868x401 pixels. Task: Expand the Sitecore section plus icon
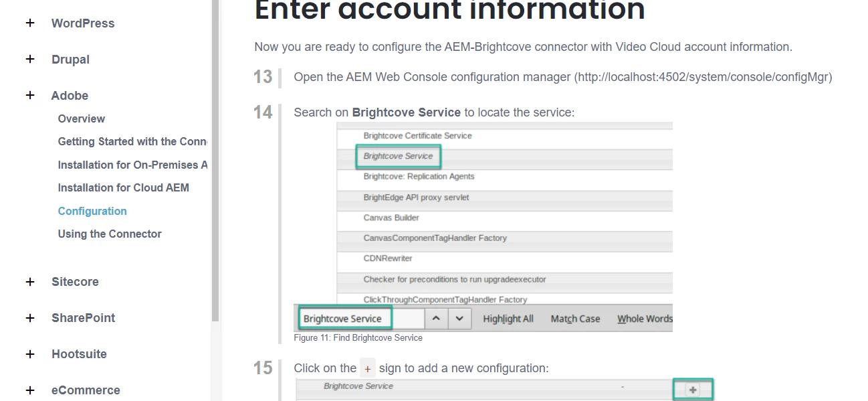pyautogui.click(x=30, y=282)
